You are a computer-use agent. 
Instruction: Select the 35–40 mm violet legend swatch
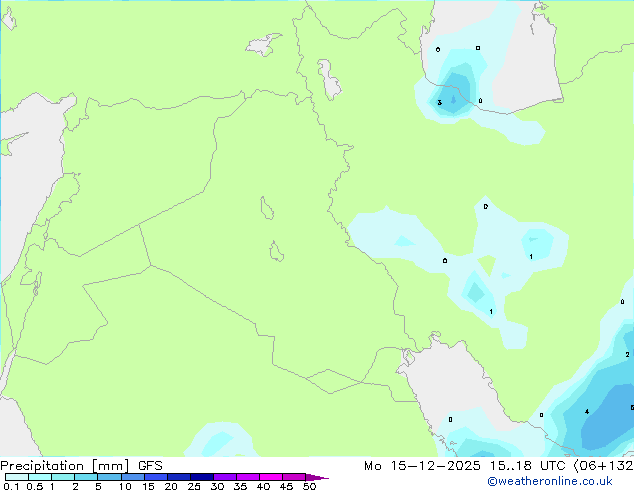point(248,477)
